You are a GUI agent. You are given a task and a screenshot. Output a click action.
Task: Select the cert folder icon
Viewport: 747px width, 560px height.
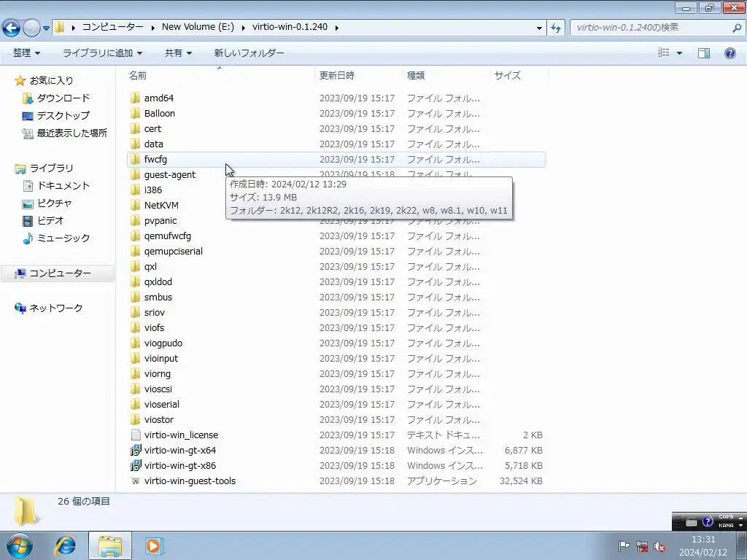(135, 128)
